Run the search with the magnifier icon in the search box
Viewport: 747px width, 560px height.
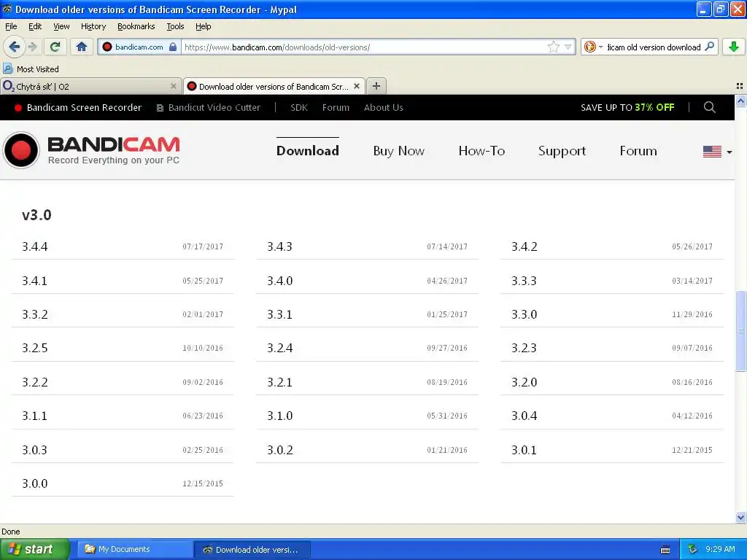click(x=709, y=47)
